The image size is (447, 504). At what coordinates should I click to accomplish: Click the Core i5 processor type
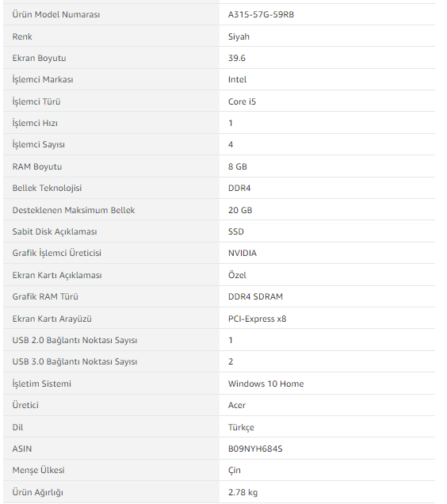point(242,101)
